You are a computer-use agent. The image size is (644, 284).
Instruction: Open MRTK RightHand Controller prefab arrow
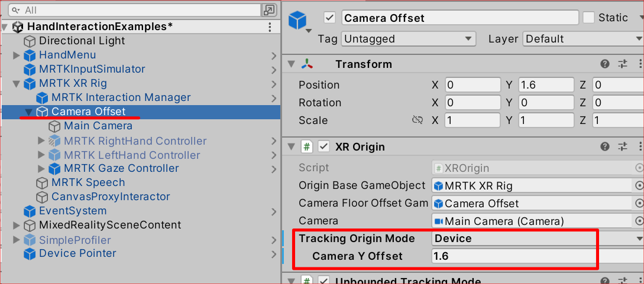274,141
